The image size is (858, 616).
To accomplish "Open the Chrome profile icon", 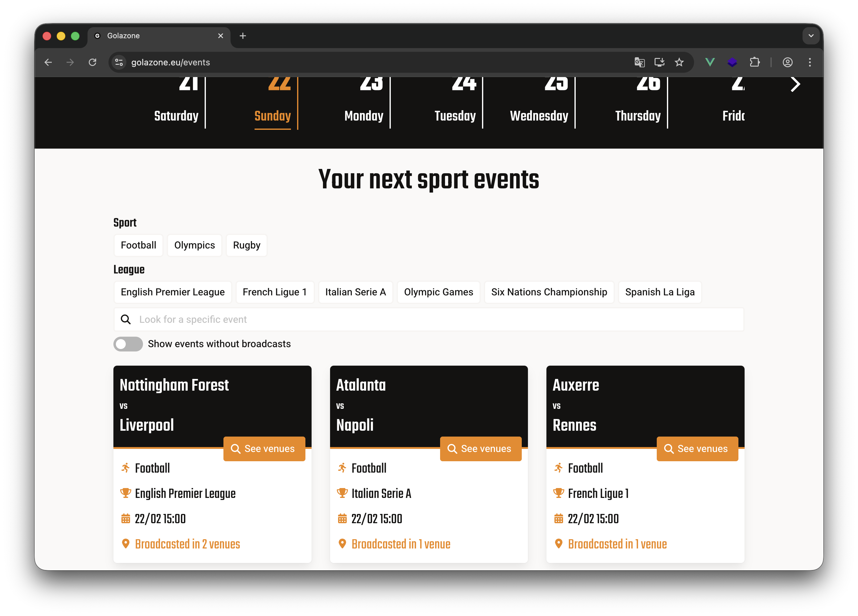I will click(x=788, y=62).
